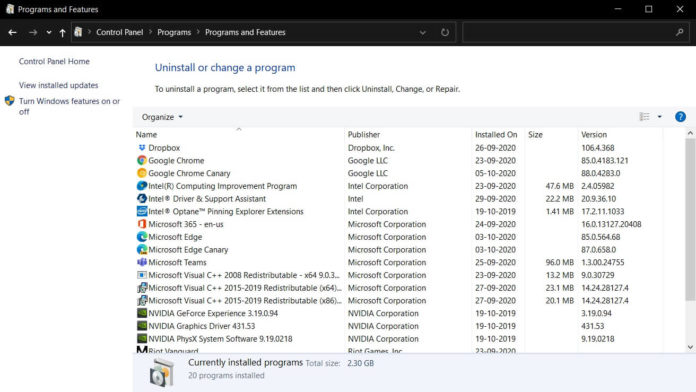Click the Control Panel breadcrumb
This screenshot has width=696, height=392.
click(119, 32)
